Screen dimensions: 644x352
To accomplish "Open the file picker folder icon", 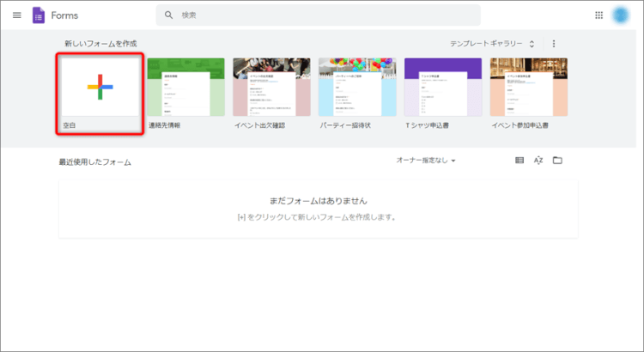I will tap(557, 161).
